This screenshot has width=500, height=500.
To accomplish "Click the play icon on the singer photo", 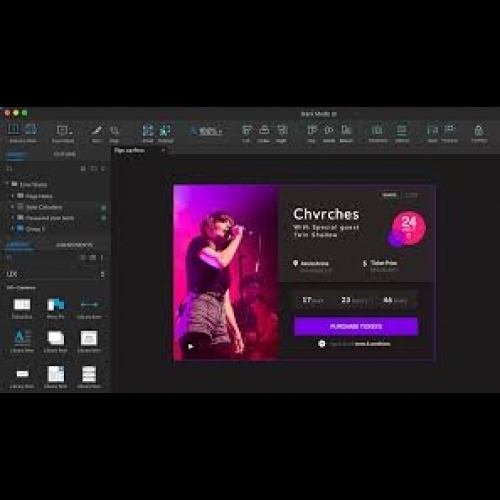I will (191, 347).
